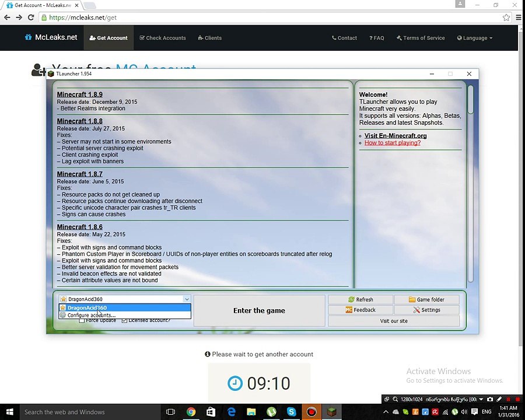The image size is (525, 420).
Task: Open the Windows Start button
Action: pos(9,412)
